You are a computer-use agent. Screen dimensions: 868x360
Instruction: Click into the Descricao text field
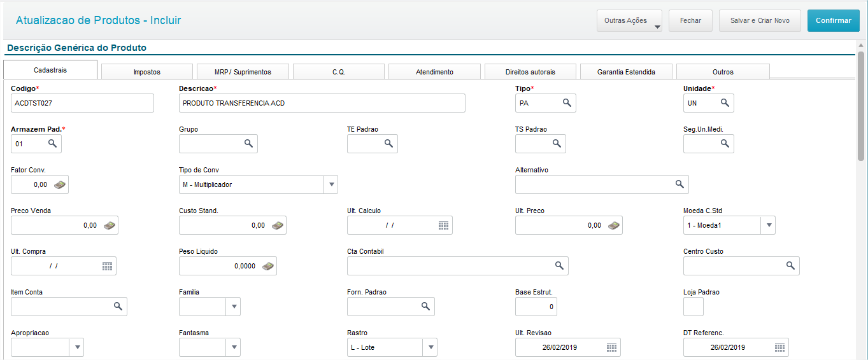click(x=322, y=103)
